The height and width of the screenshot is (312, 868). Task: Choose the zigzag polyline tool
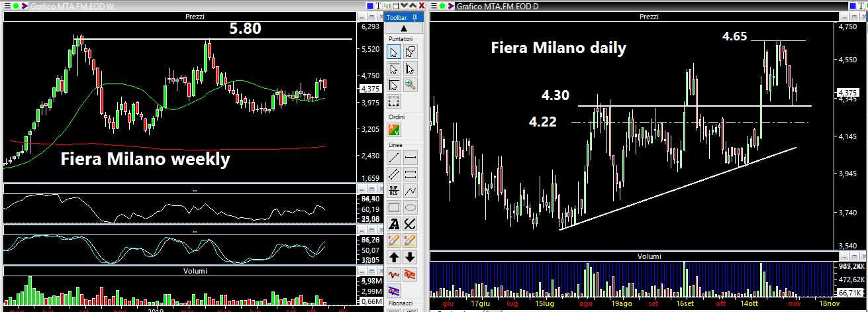pos(410,190)
